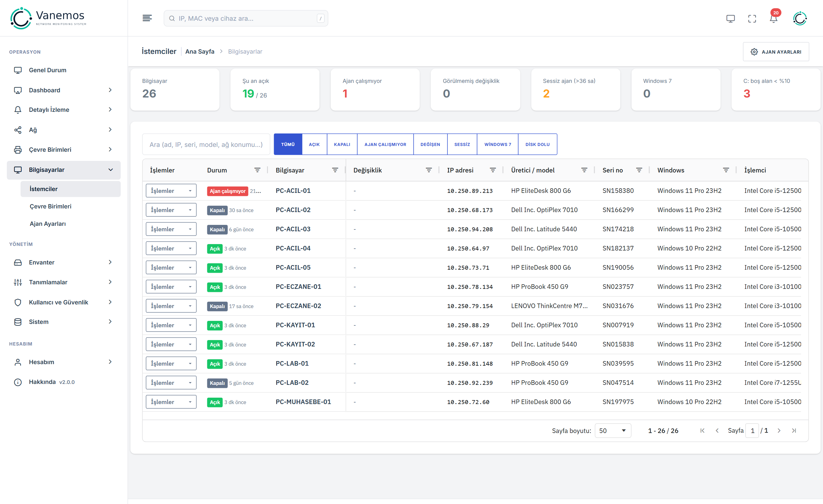Open the Değişiklik column filter icon
Viewport: 823px width, 504px height.
pos(429,170)
